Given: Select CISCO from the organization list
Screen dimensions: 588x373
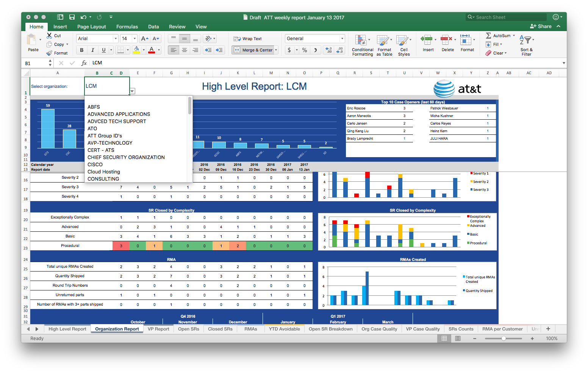Looking at the screenshot, I should pyautogui.click(x=95, y=165).
